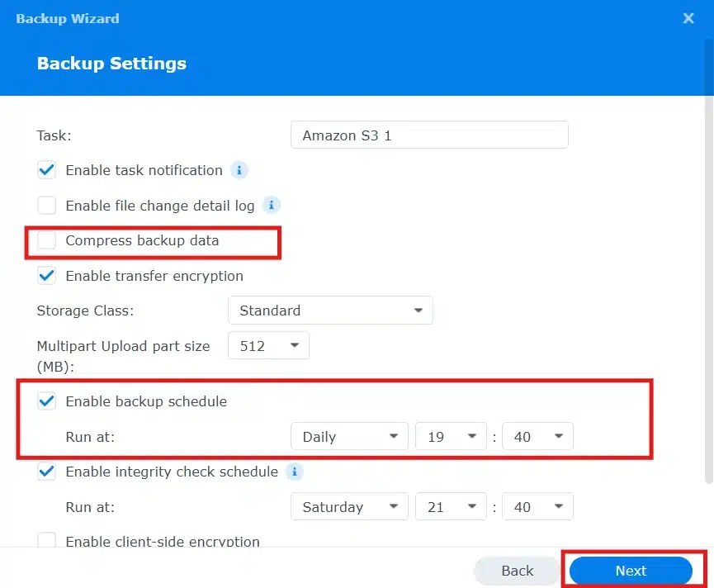714x588 pixels.
Task: Select backup schedule hour dropdown showing 19
Action: pyautogui.click(x=450, y=437)
